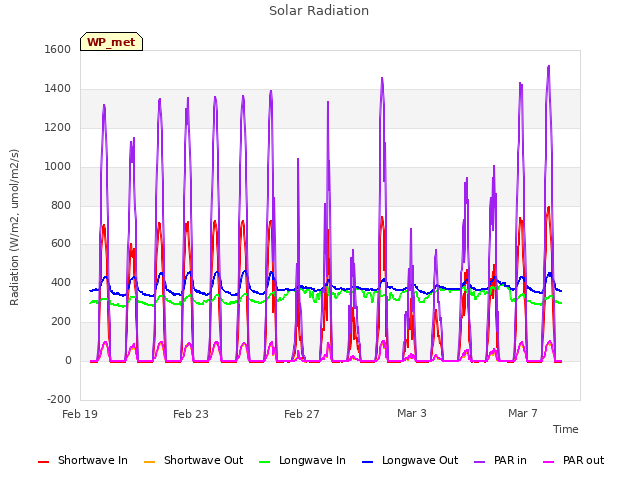Click the Solar Radiation chart title
The height and width of the screenshot is (480, 640).
click(319, 11)
